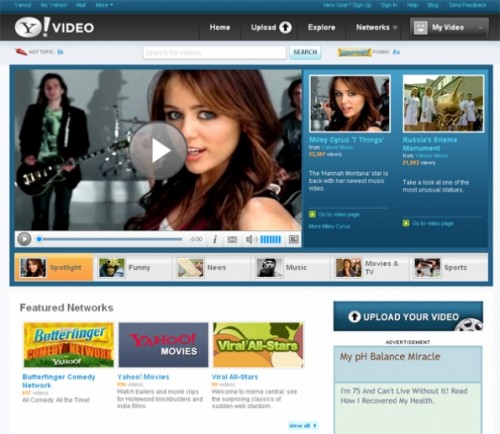Screen dimensions: 500x434
Task: Click 'My pH Balance Miracle' ad title
Action: tap(390, 357)
